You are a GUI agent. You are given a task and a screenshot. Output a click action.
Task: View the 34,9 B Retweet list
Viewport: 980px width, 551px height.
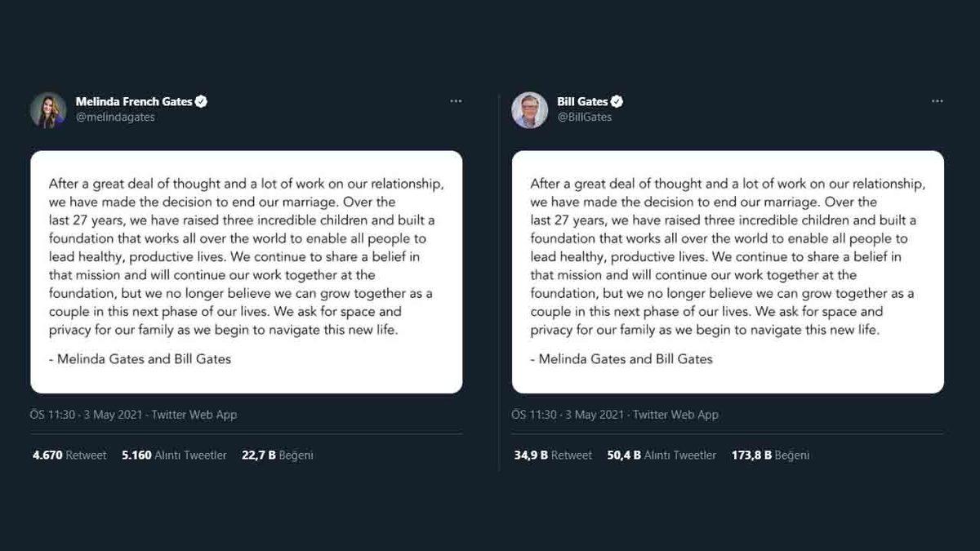coord(553,455)
